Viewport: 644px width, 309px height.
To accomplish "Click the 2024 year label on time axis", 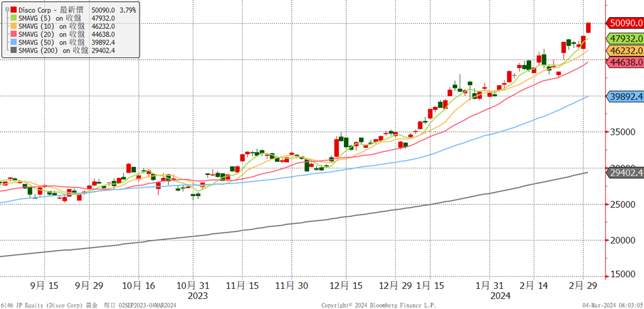I will click(x=500, y=296).
